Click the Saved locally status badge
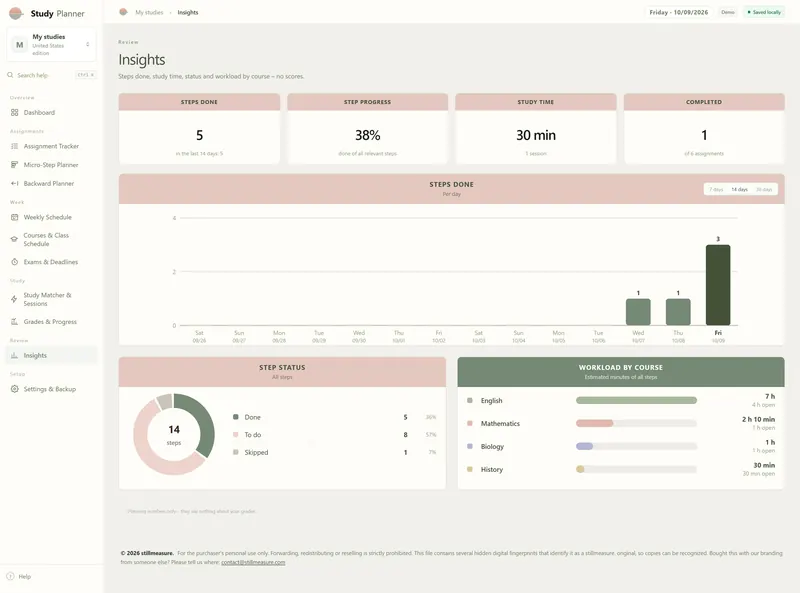 764,12
